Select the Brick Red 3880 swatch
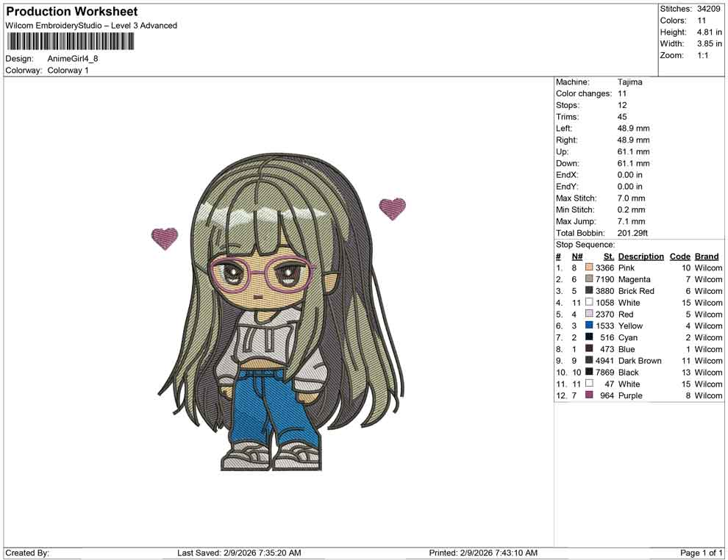Viewport: 728px width, 560px height. (x=588, y=291)
